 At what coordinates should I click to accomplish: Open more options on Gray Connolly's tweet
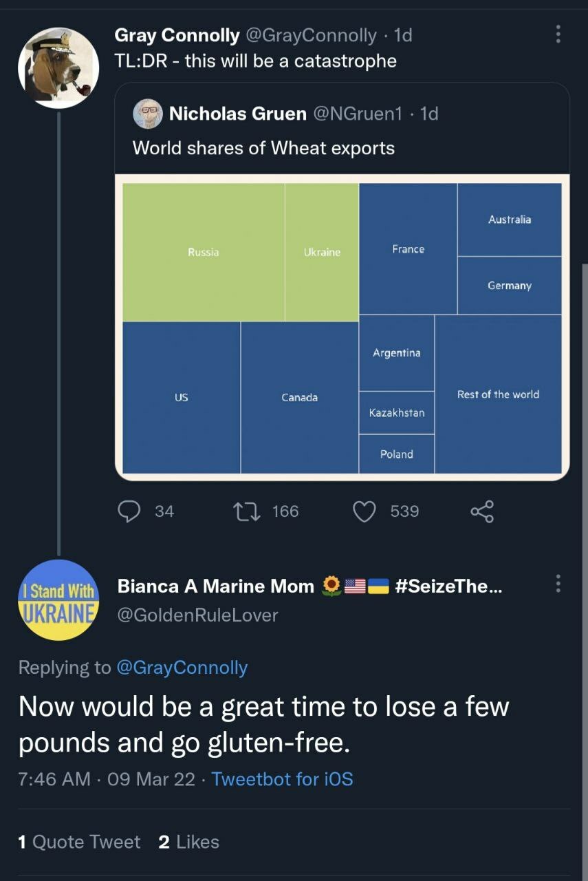coord(558,34)
